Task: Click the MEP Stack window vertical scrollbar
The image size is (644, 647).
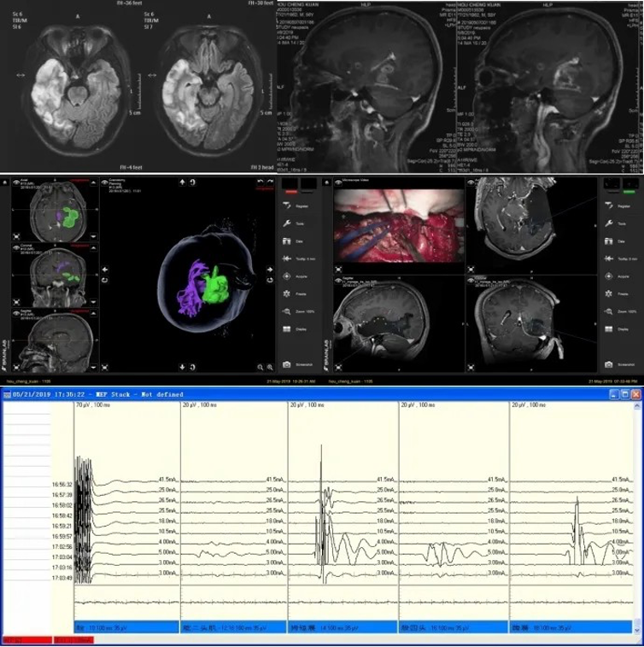Action: coord(635,512)
